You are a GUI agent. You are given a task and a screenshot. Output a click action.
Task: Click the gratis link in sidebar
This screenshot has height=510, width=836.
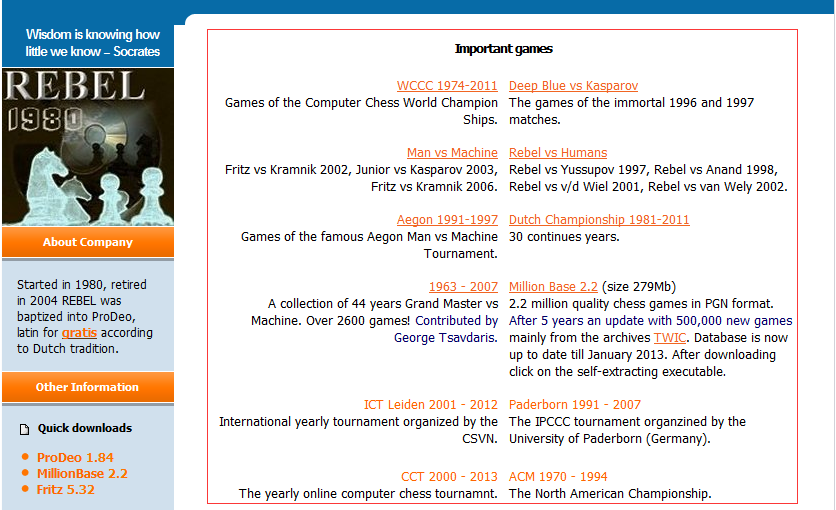point(79,333)
